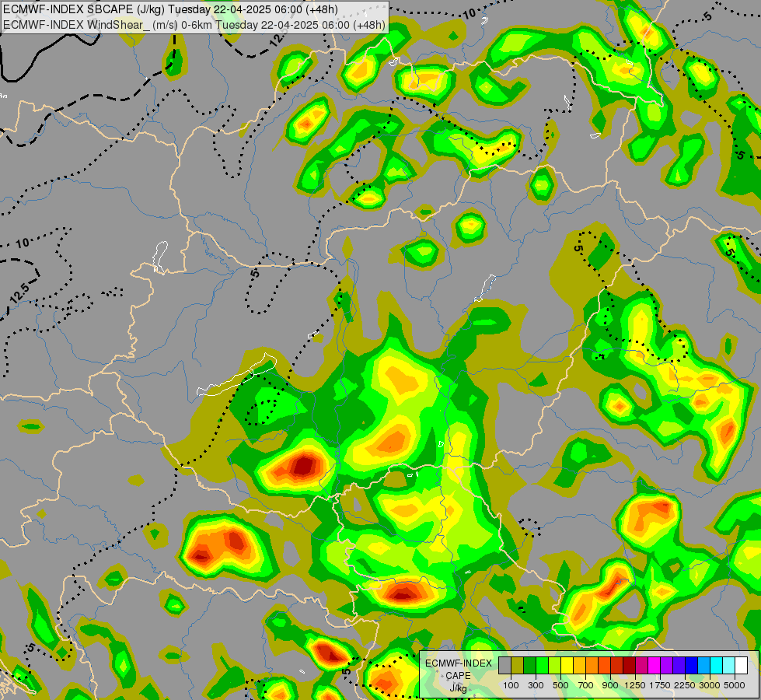The width and height of the screenshot is (761, 700).
Task: Click the gray swatch in CAPE legend
Action: coord(504,666)
